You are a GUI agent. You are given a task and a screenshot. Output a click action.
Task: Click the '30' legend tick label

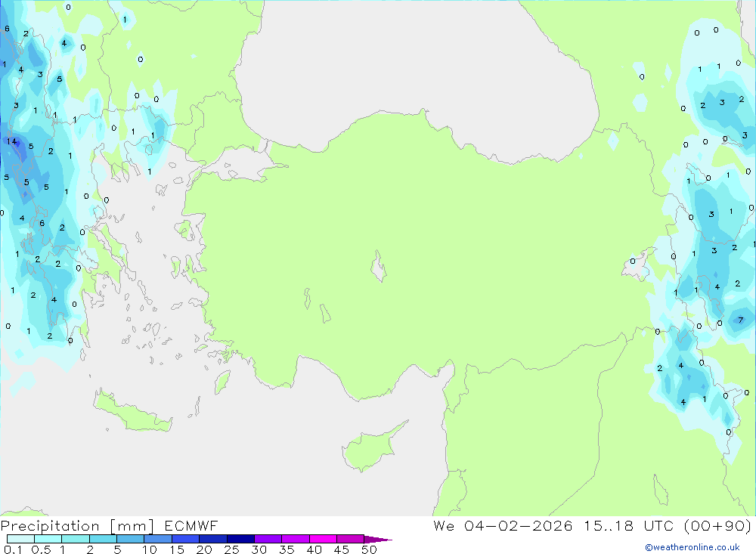[x=259, y=549]
